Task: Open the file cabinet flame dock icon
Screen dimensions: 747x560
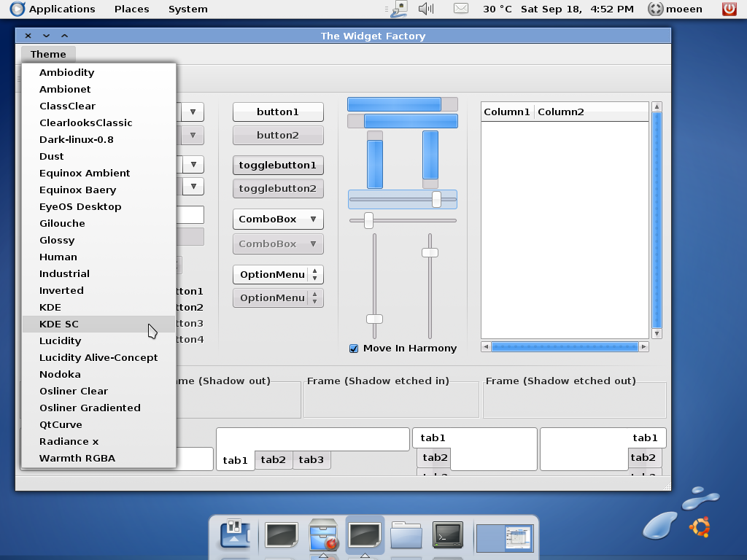Action: coord(323,534)
